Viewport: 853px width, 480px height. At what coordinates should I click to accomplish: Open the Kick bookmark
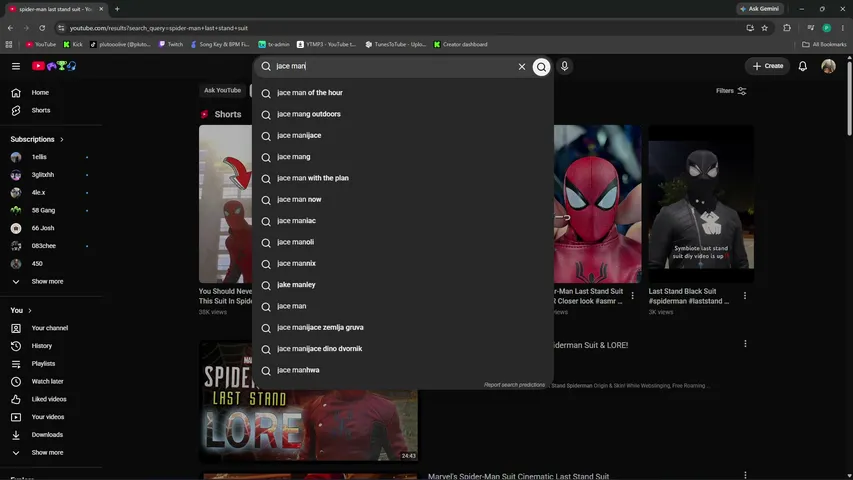click(73, 45)
